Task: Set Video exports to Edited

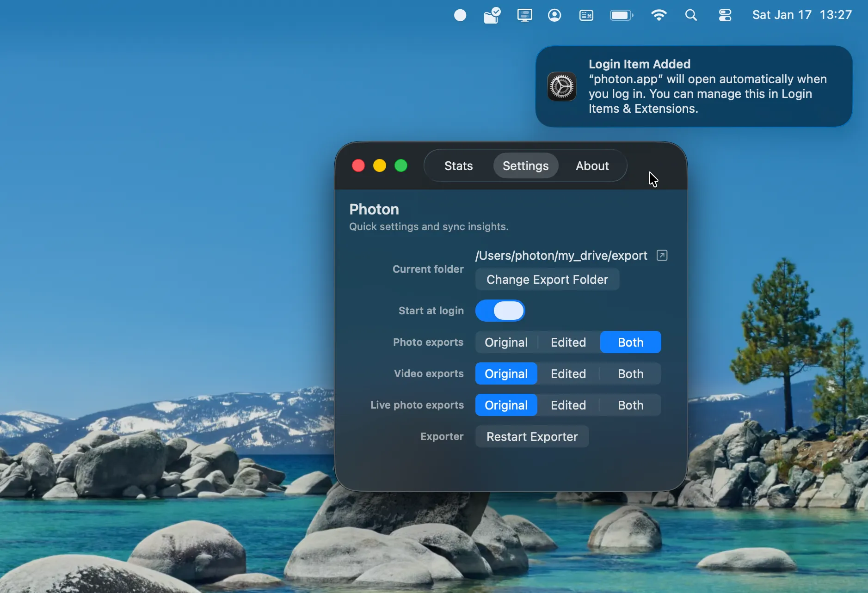Action: [x=568, y=373]
